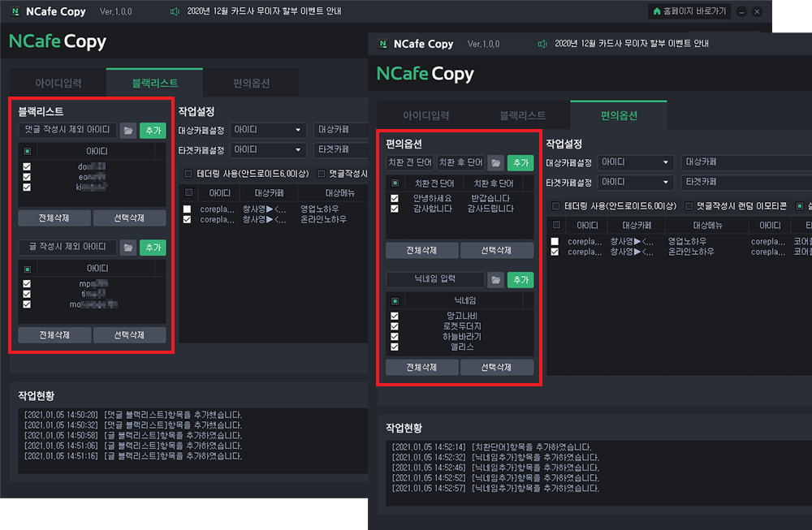The image size is (812, 530).
Task: Open 타겟카페설정 아이디 dropdown in back window
Action: click(268, 149)
